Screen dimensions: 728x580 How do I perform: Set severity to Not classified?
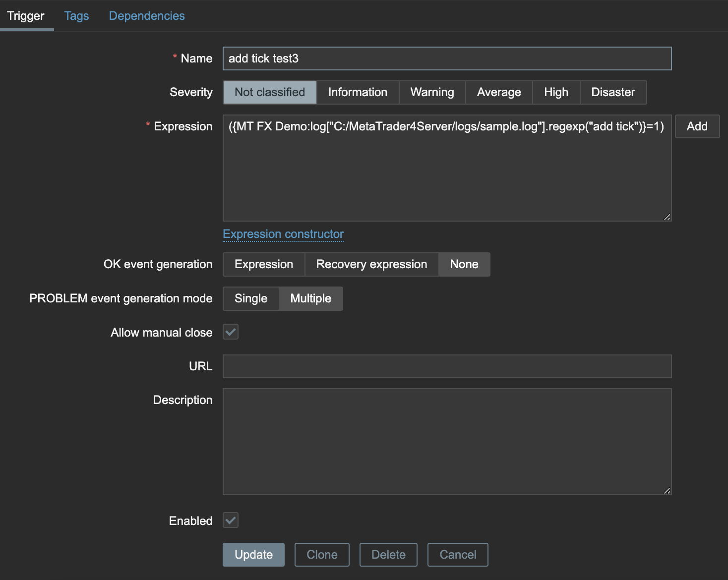coord(269,92)
